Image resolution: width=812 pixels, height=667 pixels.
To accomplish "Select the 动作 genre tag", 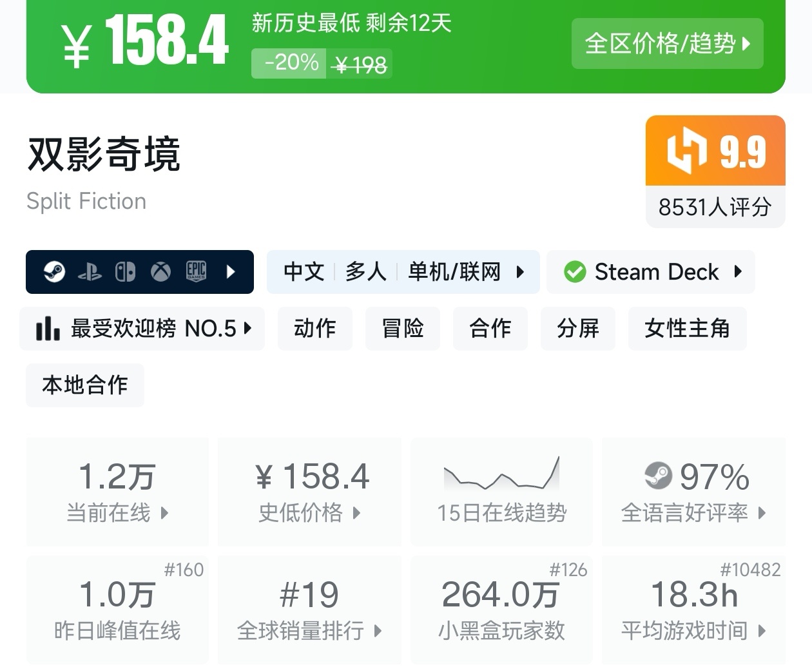I will tap(314, 329).
